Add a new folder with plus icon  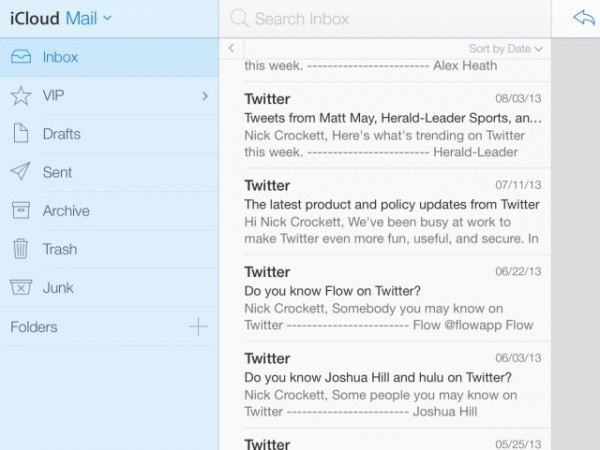(198, 326)
